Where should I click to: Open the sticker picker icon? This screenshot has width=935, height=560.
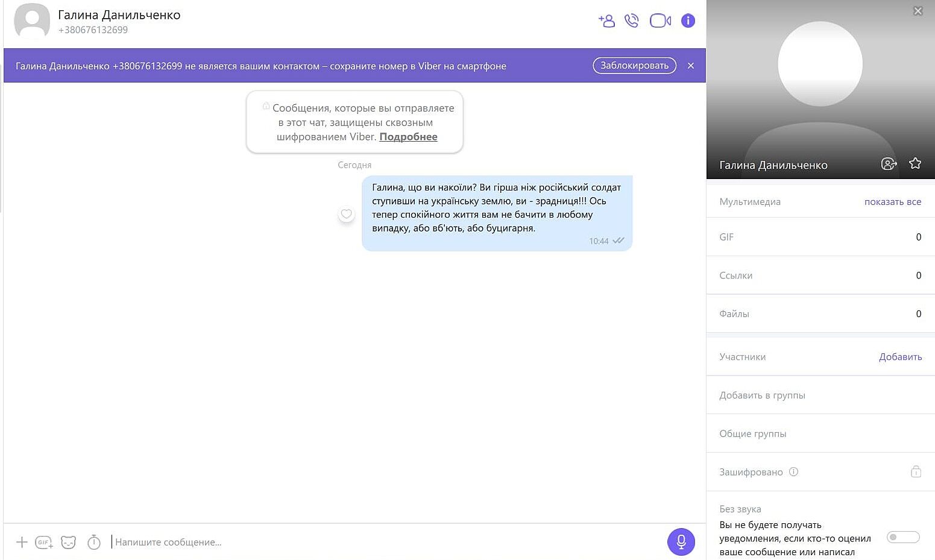click(x=69, y=542)
